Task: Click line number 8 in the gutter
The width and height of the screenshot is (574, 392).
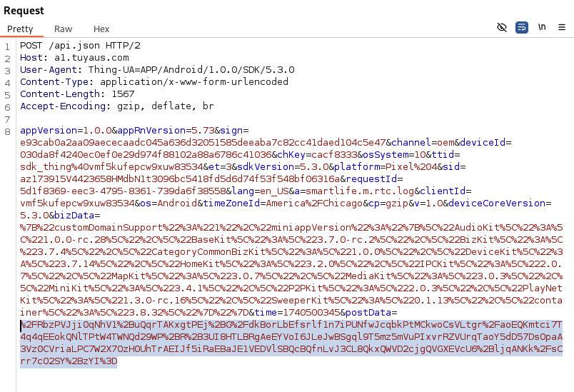Action: point(7,131)
